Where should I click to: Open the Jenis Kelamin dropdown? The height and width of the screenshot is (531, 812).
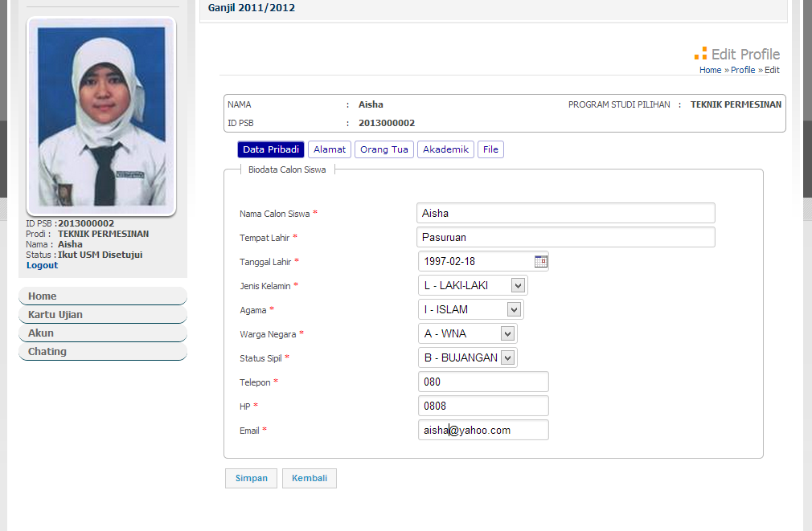(x=518, y=284)
